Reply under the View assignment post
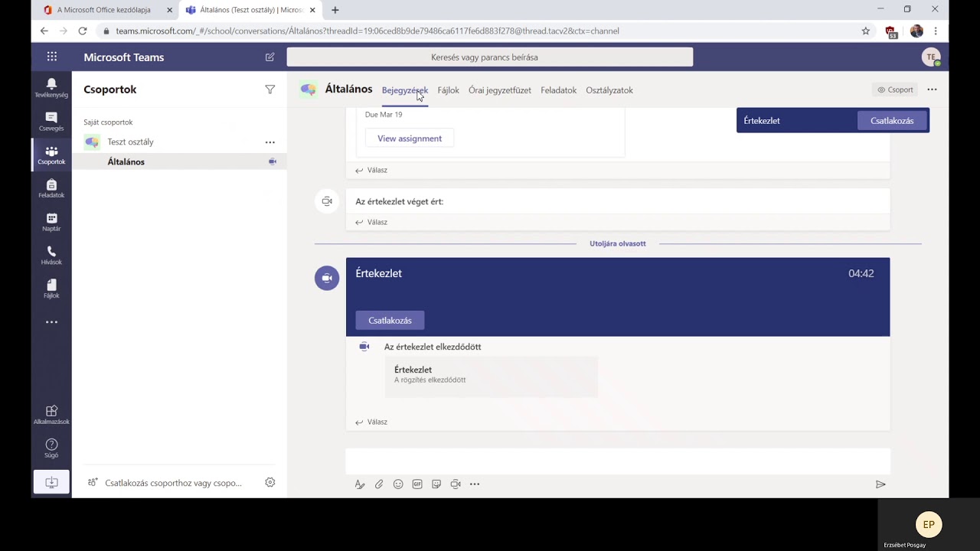This screenshot has width=980, height=551. (371, 170)
